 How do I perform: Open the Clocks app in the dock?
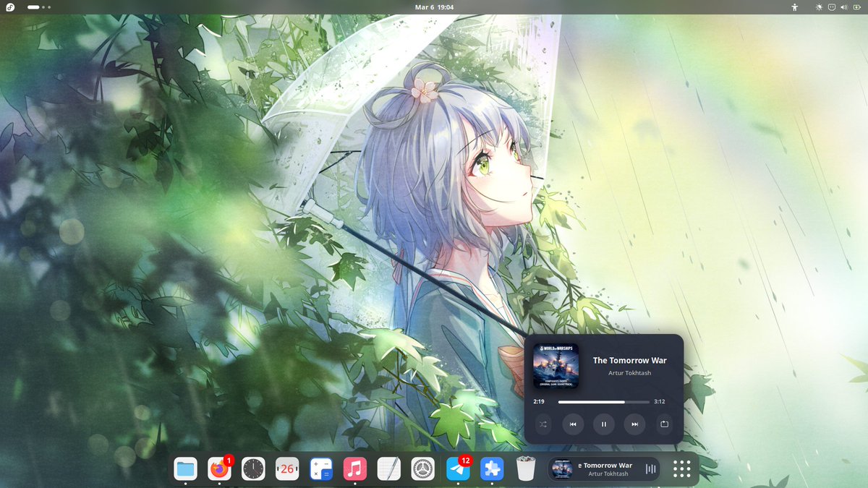[253, 469]
